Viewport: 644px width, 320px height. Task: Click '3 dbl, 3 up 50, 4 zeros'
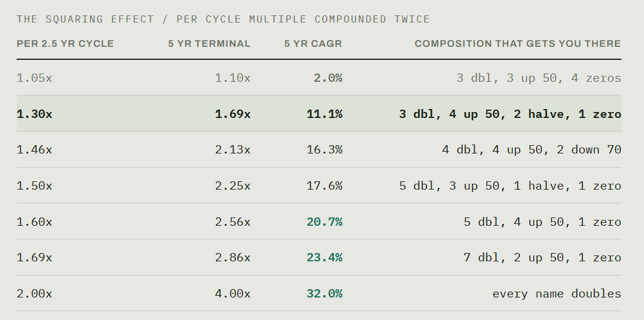[x=539, y=78]
